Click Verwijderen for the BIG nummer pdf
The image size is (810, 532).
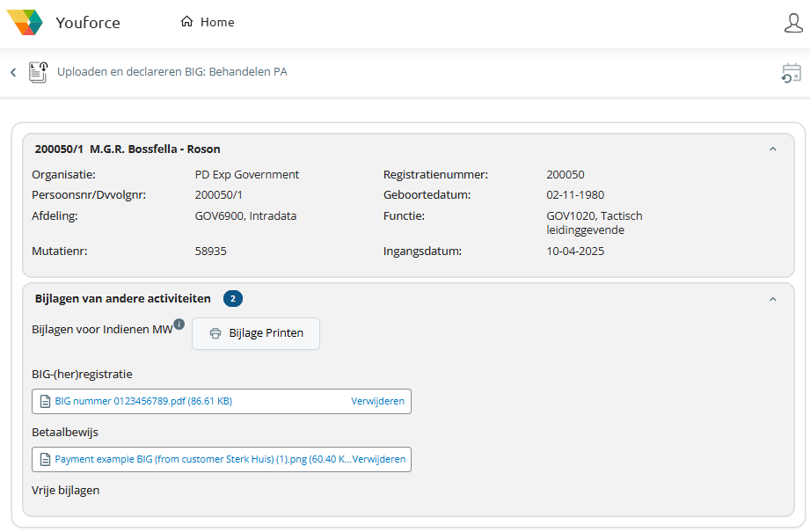pyautogui.click(x=377, y=401)
